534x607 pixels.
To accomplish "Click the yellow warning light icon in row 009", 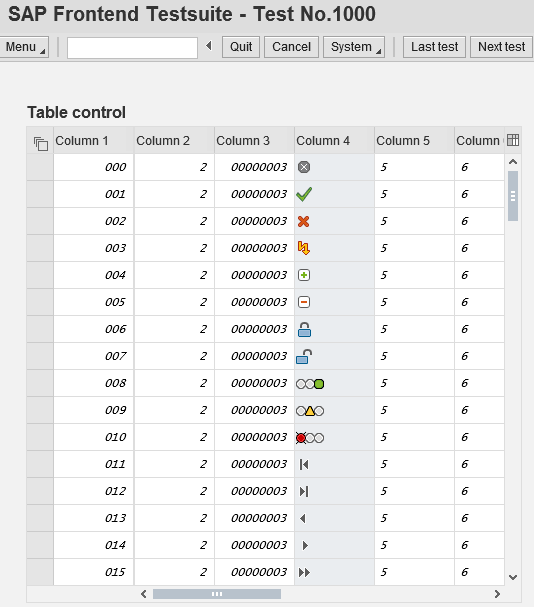I will (310, 411).
